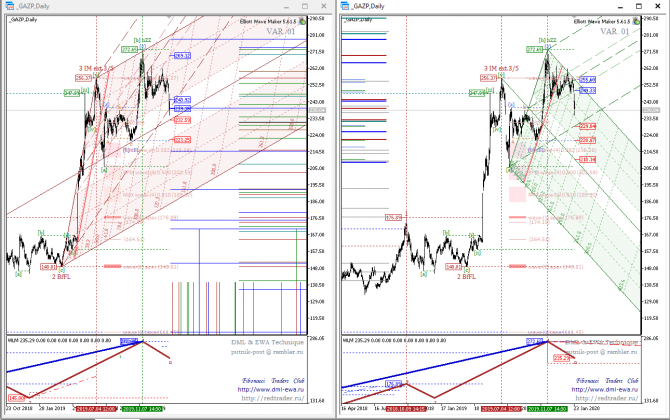
Task: Click blue 249.35 target label in right chart
Action: tap(588, 91)
